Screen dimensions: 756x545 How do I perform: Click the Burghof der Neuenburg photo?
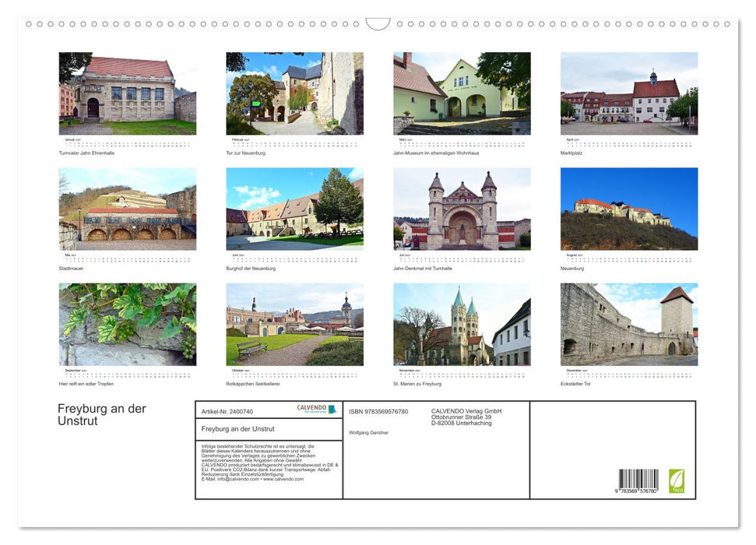(x=294, y=209)
